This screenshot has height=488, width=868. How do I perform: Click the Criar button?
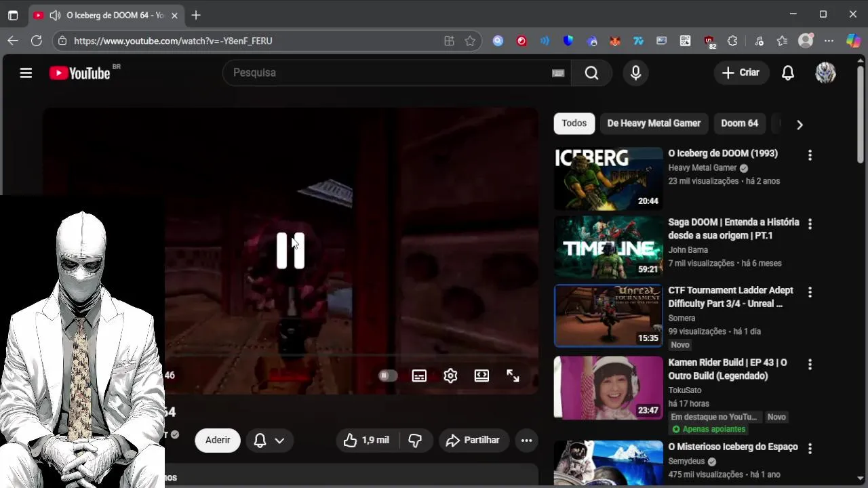pos(741,73)
